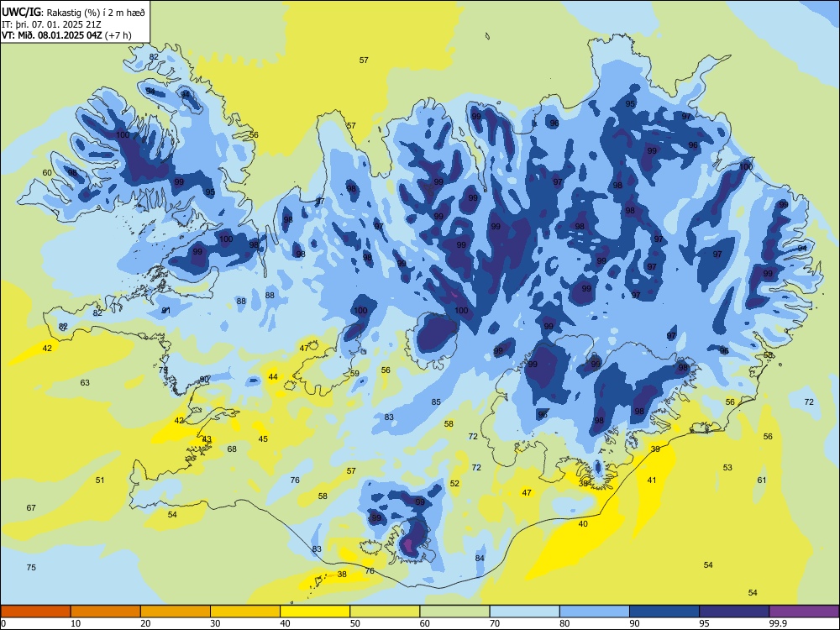
Task: Click the map value '44'
Action: point(273,377)
